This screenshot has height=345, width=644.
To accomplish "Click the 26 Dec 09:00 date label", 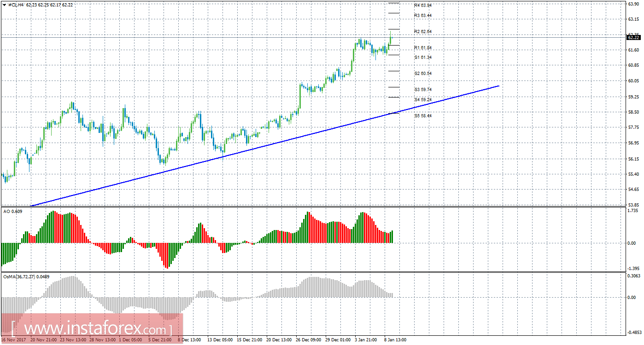I will click(x=310, y=340).
